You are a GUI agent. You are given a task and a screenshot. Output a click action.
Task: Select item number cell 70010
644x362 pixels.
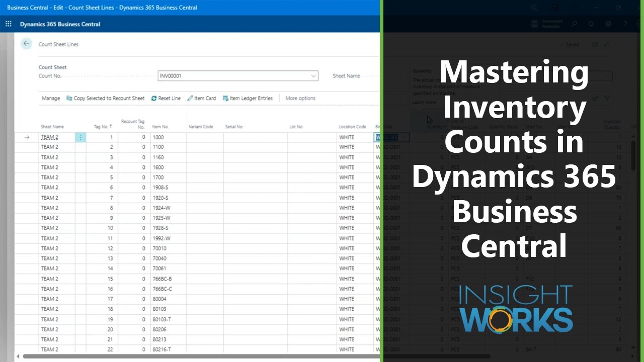click(169, 248)
